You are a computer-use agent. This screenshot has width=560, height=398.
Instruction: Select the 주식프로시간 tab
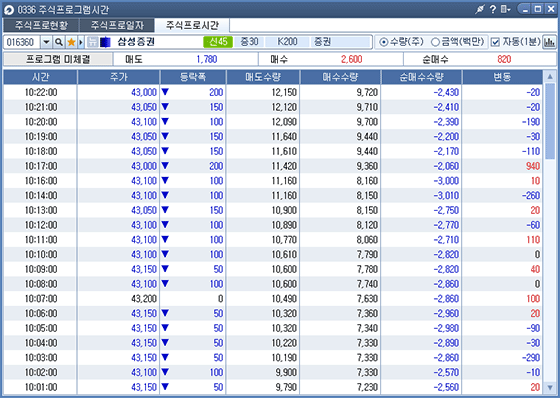click(192, 25)
